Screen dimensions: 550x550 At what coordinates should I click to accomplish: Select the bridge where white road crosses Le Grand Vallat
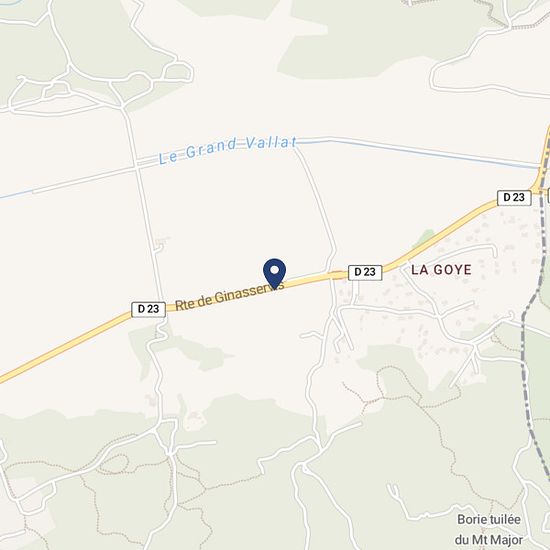(136, 165)
